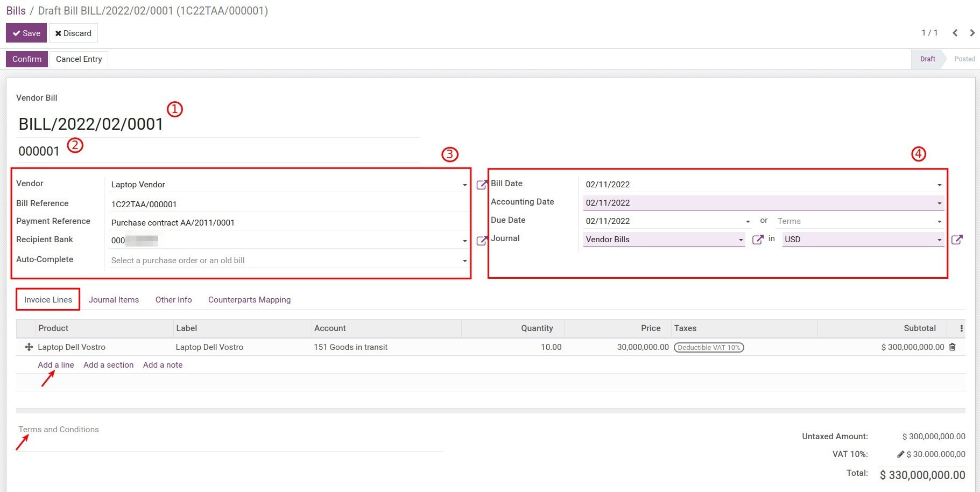980x492 pixels.
Task: Switch to Journal Items tab
Action: point(114,300)
